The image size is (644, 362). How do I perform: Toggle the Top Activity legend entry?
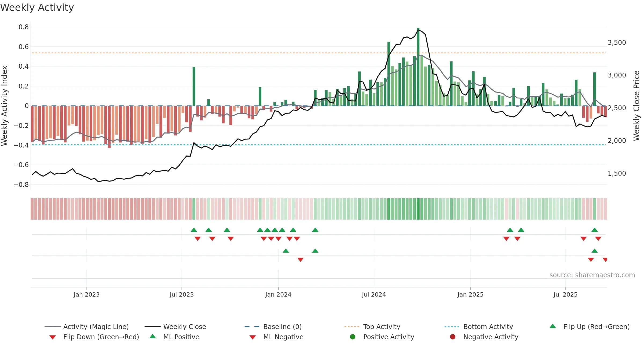tap(372, 327)
